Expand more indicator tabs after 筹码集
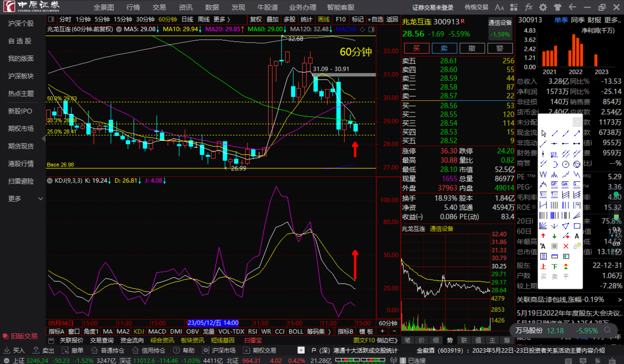Image resolution: width=624 pixels, height=364 pixels. tap(330, 331)
